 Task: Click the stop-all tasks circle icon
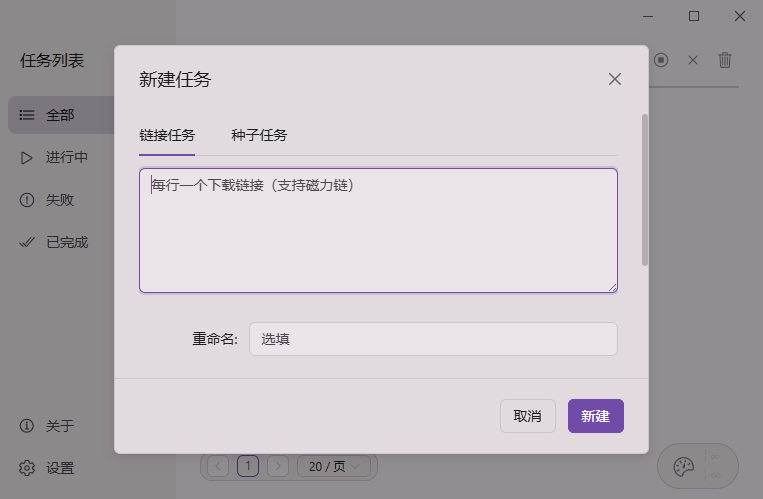(661, 60)
